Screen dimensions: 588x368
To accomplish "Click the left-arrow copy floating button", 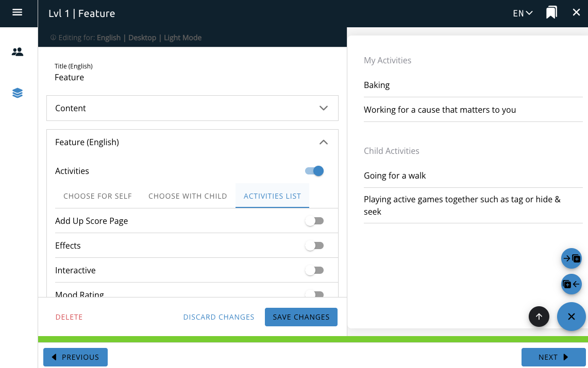I will [571, 284].
